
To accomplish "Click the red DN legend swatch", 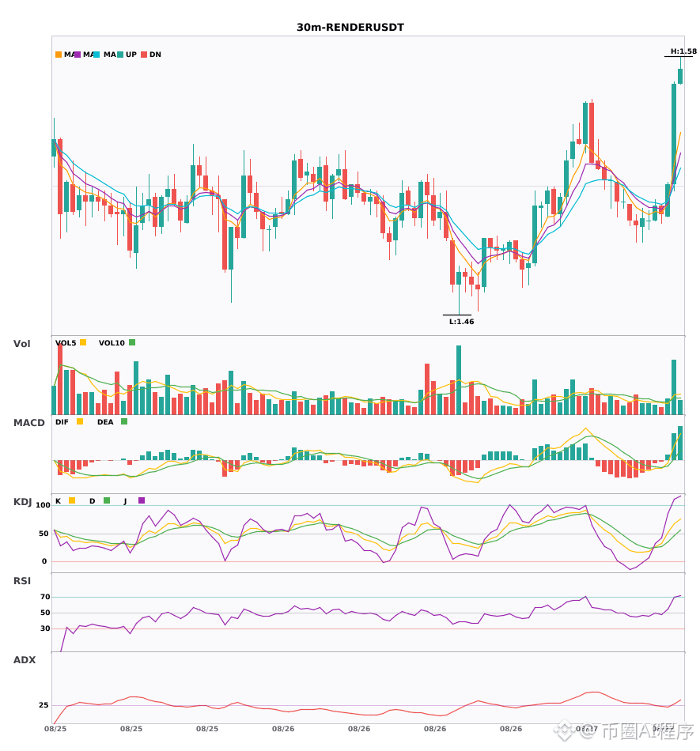I will (144, 55).
